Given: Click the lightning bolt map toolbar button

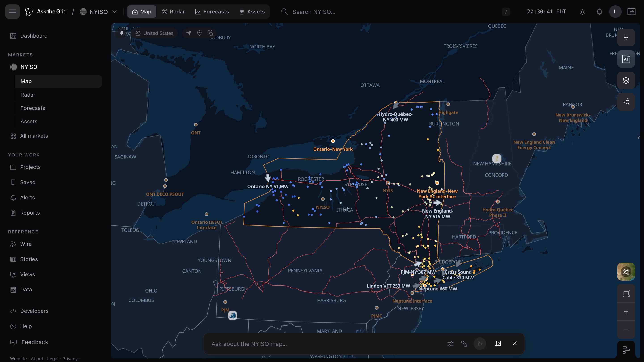Looking at the screenshot, I should (x=122, y=33).
